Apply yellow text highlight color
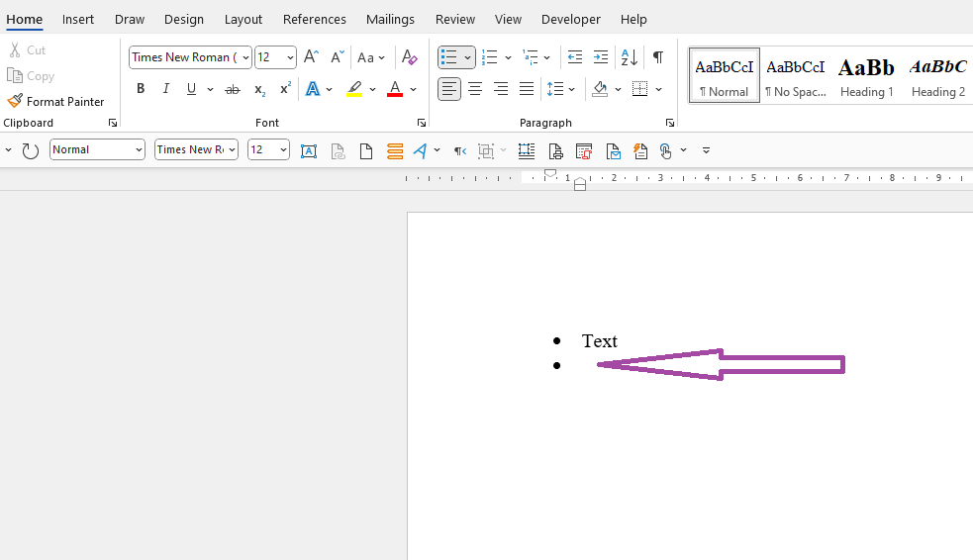This screenshot has width=973, height=560. click(354, 89)
